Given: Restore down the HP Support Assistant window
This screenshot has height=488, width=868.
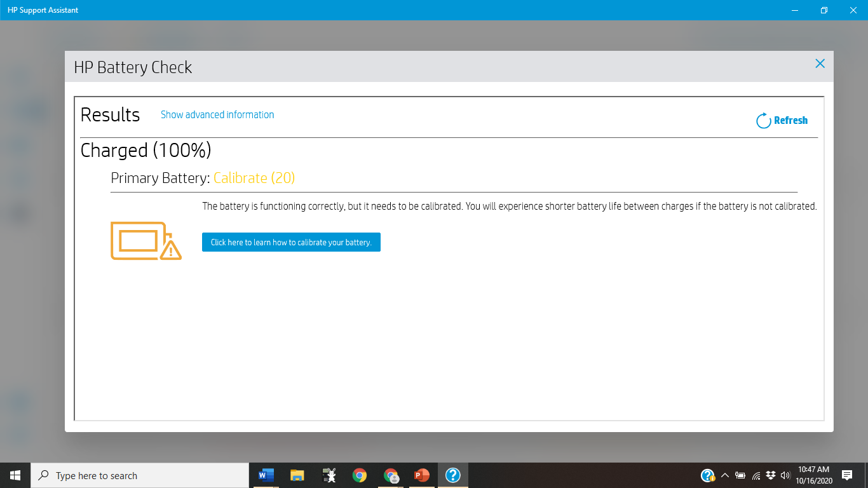Looking at the screenshot, I should 824,10.
